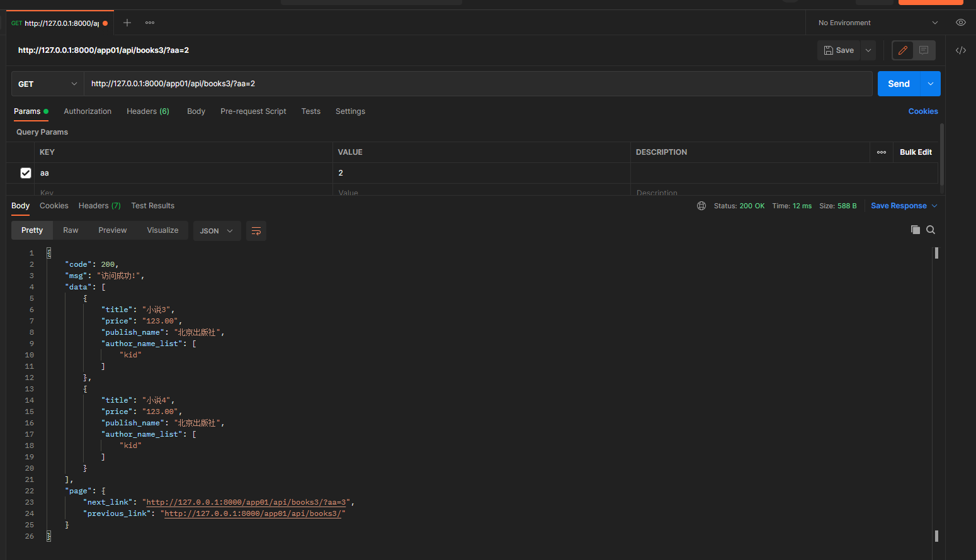The image size is (976, 560).
Task: Follow the next_link URL in response
Action: point(247,502)
